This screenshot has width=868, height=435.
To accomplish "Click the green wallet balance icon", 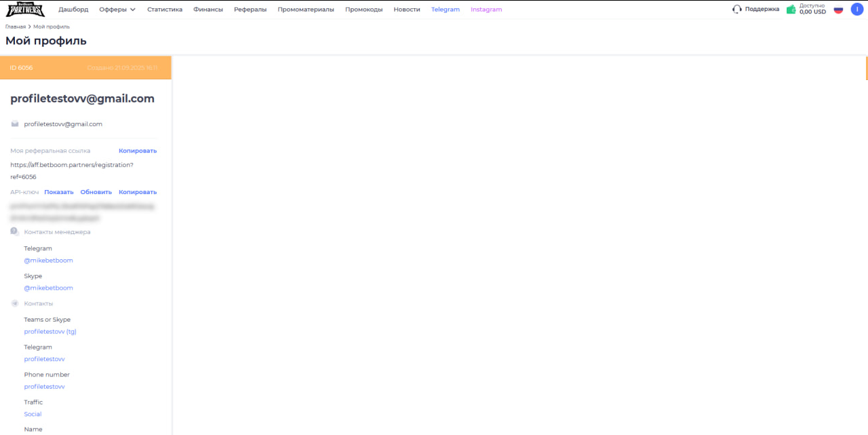I will pyautogui.click(x=791, y=10).
